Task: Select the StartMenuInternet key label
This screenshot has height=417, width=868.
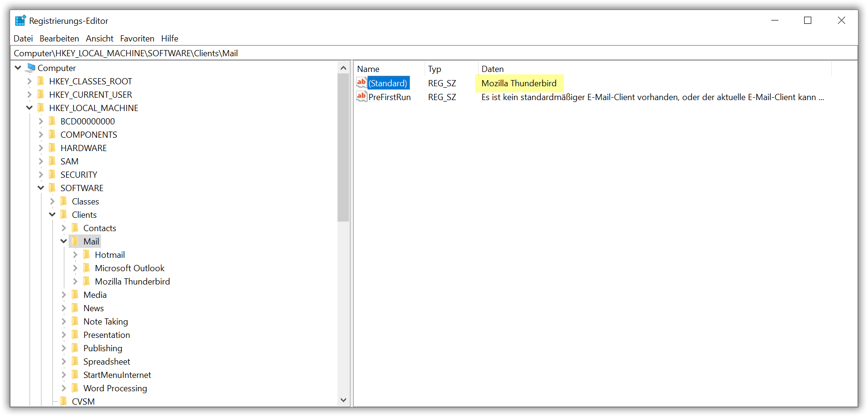Action: pyautogui.click(x=117, y=375)
